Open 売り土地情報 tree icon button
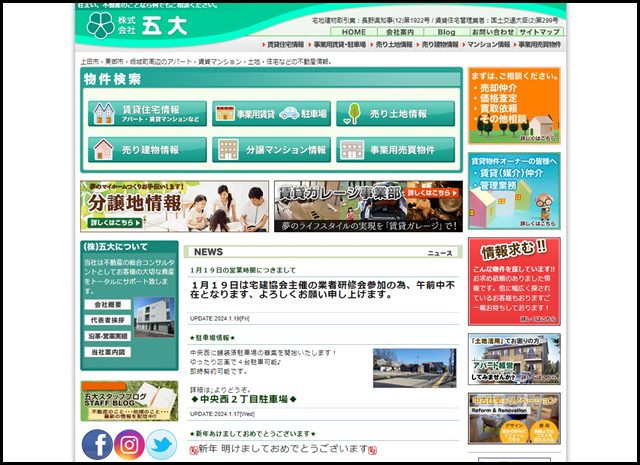 pyautogui.click(x=396, y=113)
